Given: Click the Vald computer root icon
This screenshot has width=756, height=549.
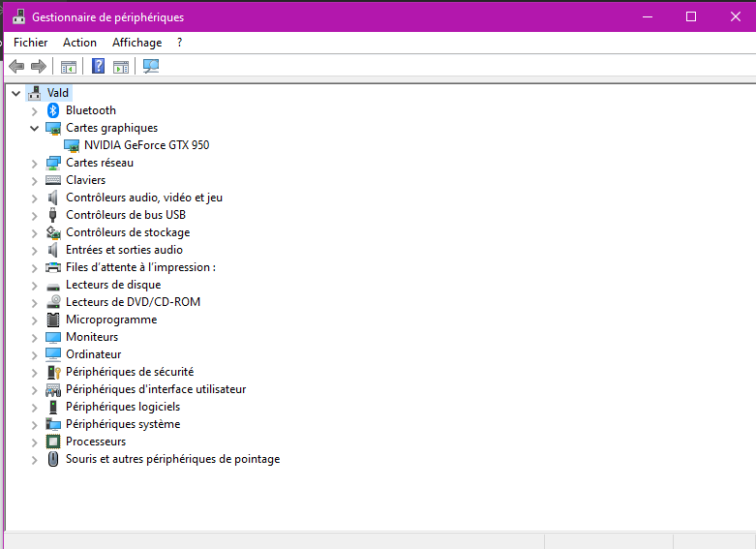Looking at the screenshot, I should pyautogui.click(x=34, y=93).
